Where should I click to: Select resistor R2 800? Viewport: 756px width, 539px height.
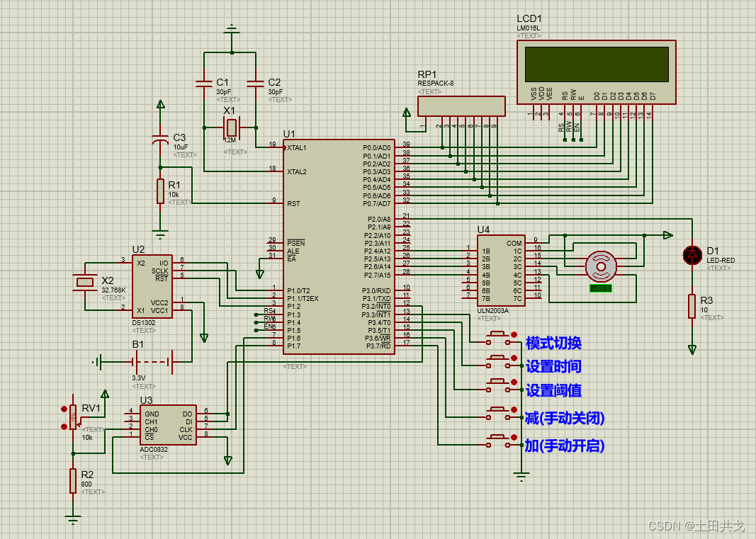click(x=73, y=481)
